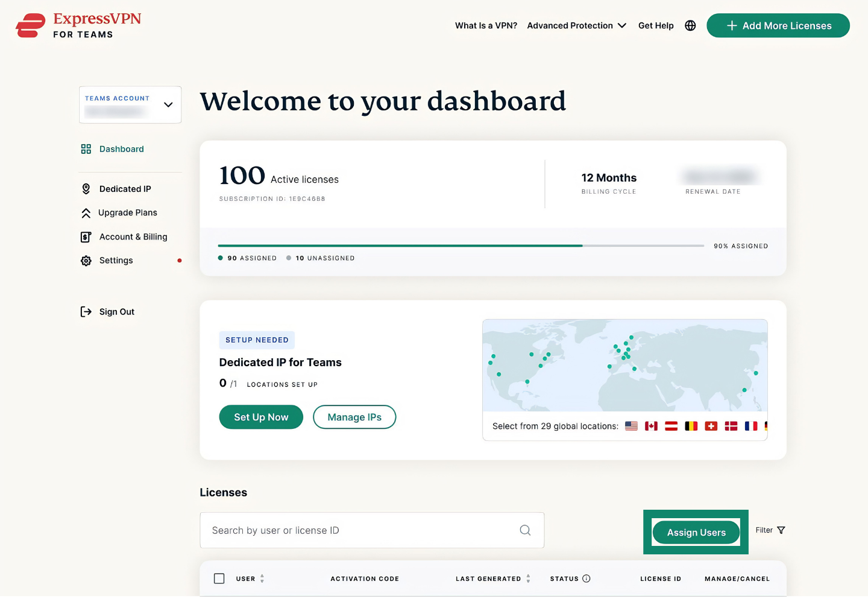Click the Status info icon
This screenshot has width=868, height=599.
(x=587, y=578)
